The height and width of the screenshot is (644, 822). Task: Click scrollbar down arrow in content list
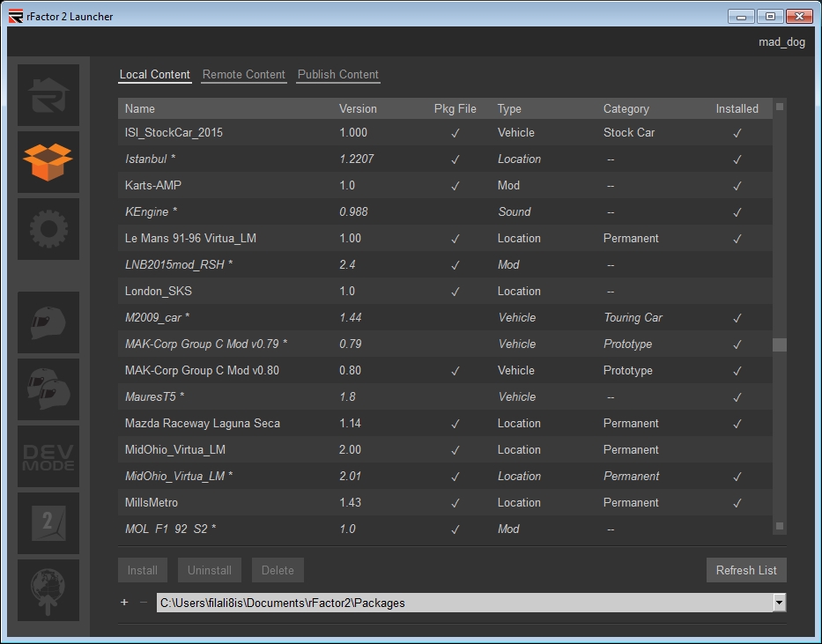pos(780,526)
